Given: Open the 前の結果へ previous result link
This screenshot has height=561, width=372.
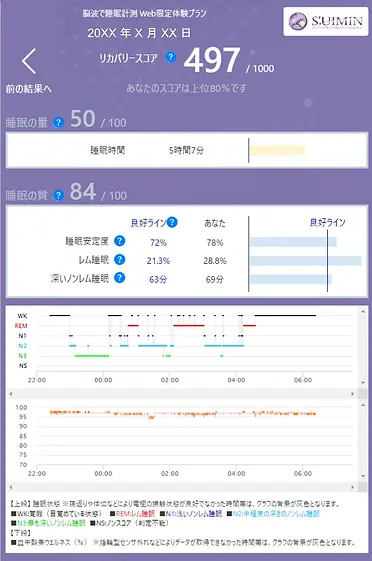Looking at the screenshot, I should click(x=29, y=89).
